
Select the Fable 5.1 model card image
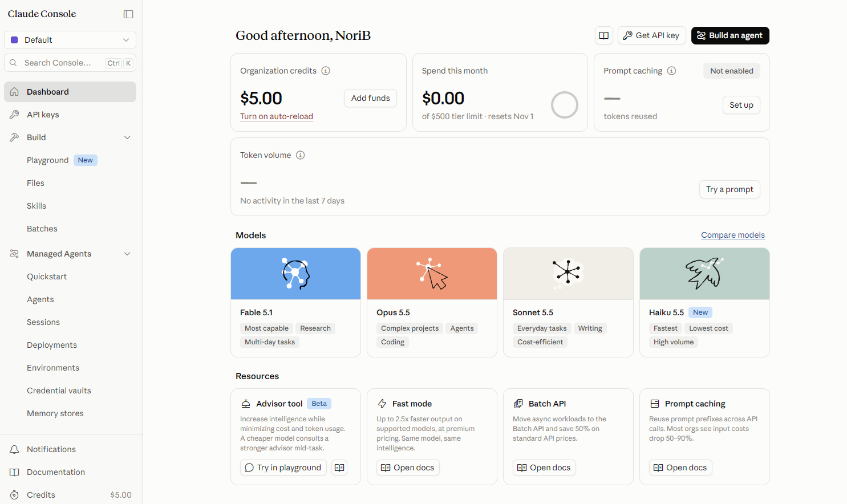(295, 274)
